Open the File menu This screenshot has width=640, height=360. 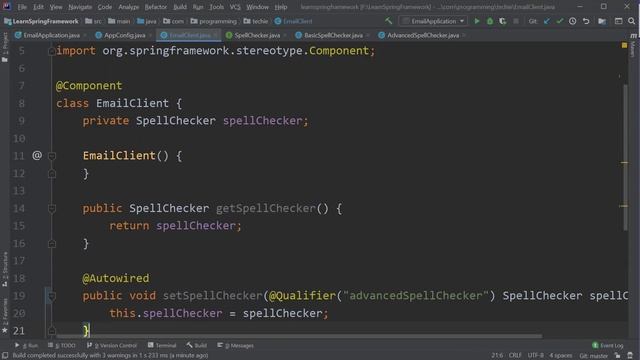coord(22,7)
